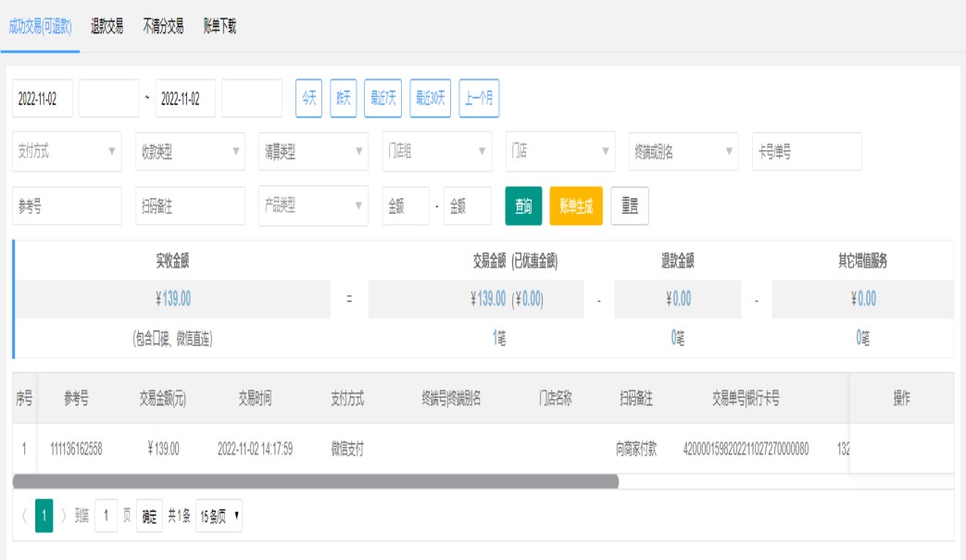
Task: Focus the 参考号 input field
Action: click(x=67, y=206)
